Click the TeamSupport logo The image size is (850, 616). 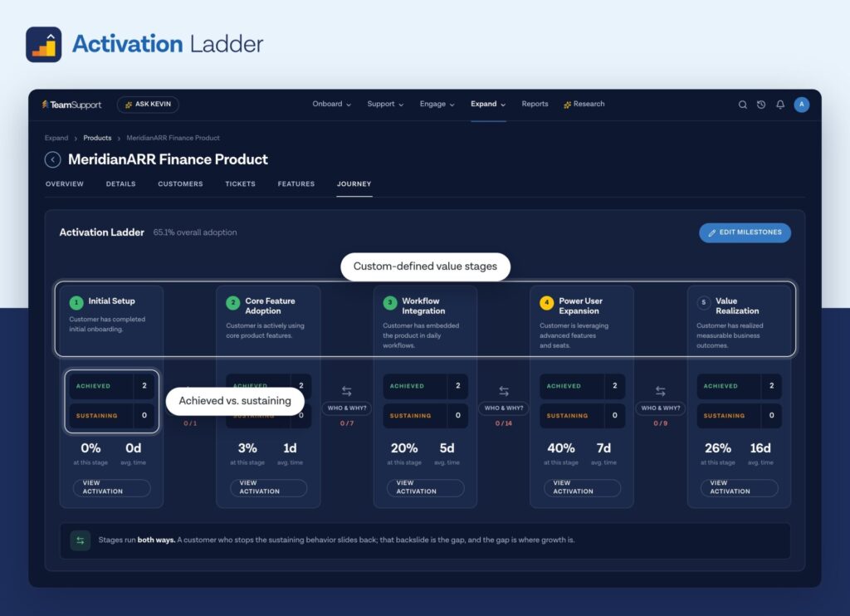pyautogui.click(x=71, y=105)
